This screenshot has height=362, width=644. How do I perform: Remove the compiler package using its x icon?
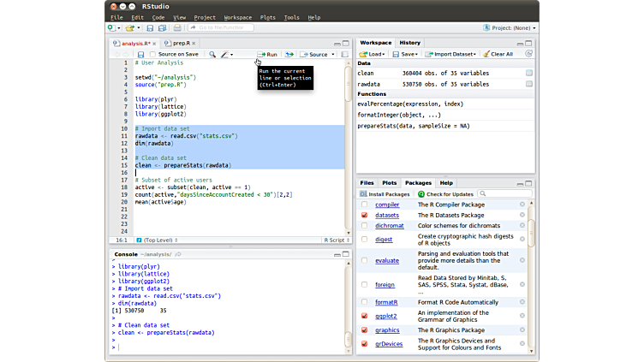coord(522,205)
